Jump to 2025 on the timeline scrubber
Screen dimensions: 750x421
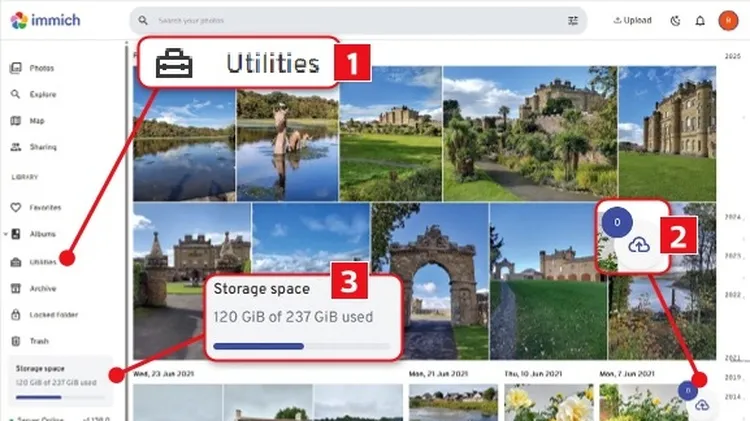point(732,56)
